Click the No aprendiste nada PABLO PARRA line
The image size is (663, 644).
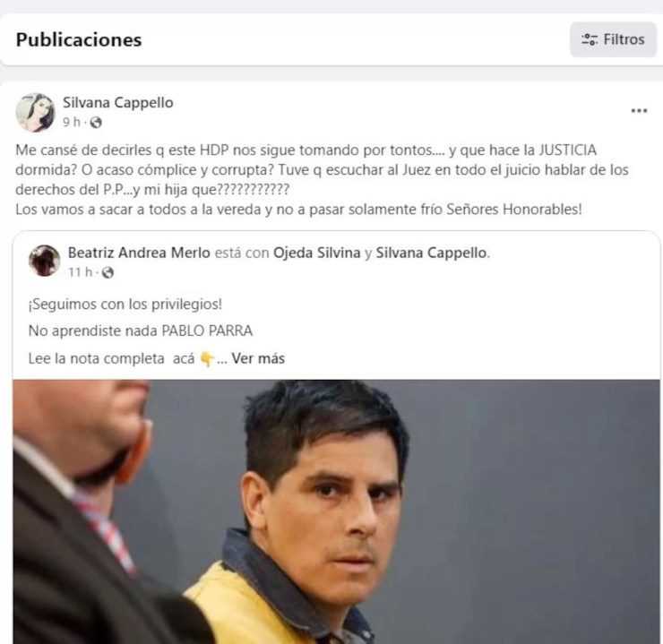[x=141, y=331]
